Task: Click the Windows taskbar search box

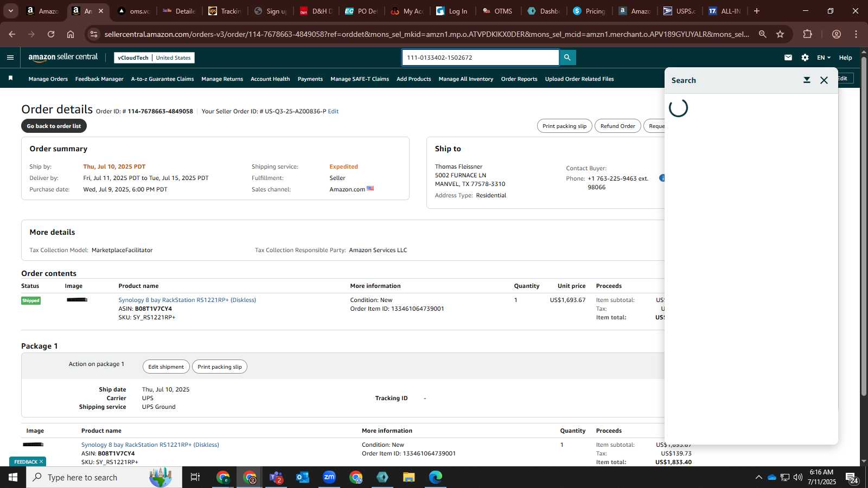Action: [x=104, y=477]
